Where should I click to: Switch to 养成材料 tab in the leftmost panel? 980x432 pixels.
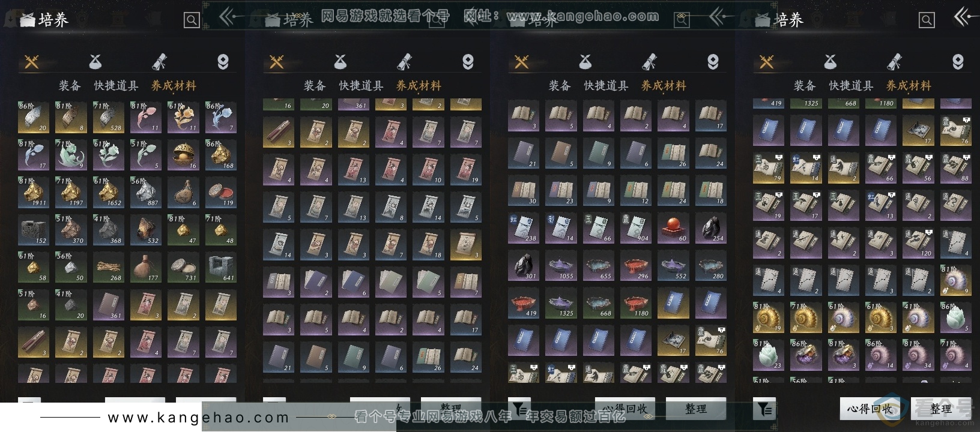coord(174,86)
